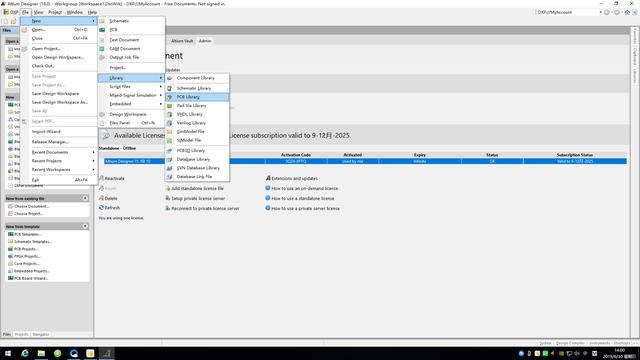This screenshot has width=640, height=360.
Task: Open the DXP://MyAccount address dropdown
Action: 600,12
